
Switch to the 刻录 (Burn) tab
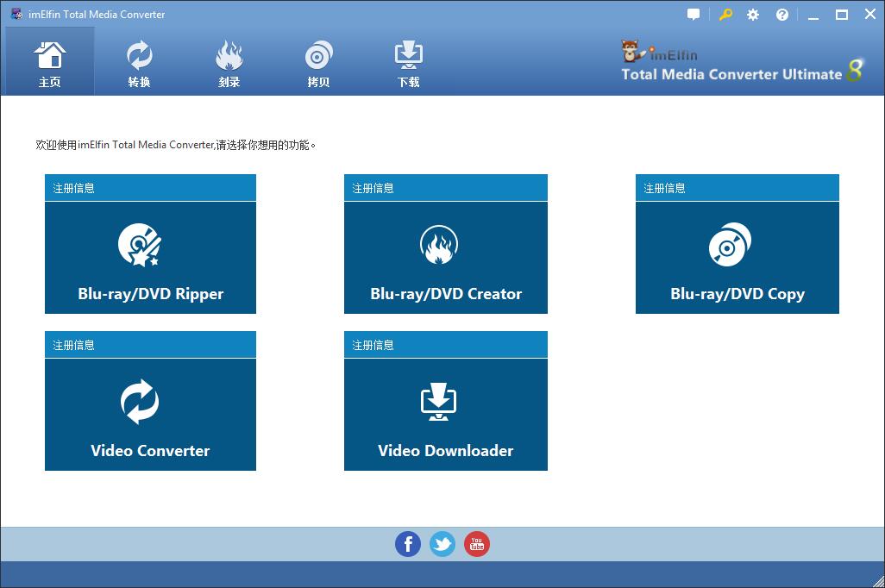click(229, 63)
